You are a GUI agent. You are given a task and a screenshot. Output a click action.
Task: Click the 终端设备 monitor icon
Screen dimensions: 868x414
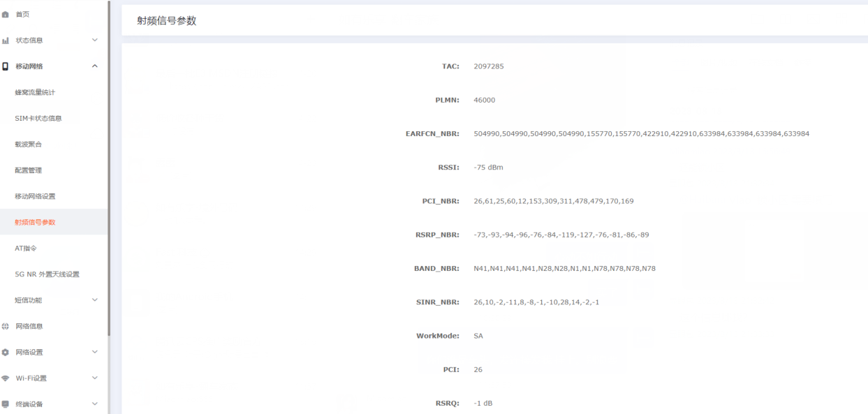pyautogui.click(x=6, y=404)
